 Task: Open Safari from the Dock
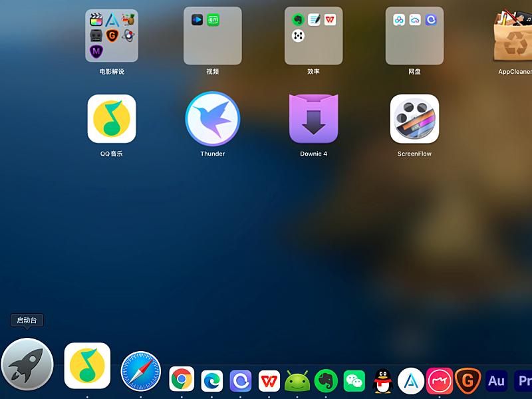pos(141,371)
